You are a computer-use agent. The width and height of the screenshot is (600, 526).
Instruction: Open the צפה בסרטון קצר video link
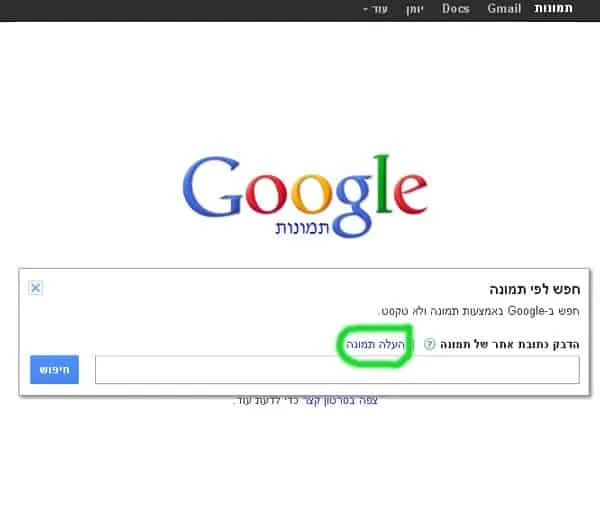point(341,401)
